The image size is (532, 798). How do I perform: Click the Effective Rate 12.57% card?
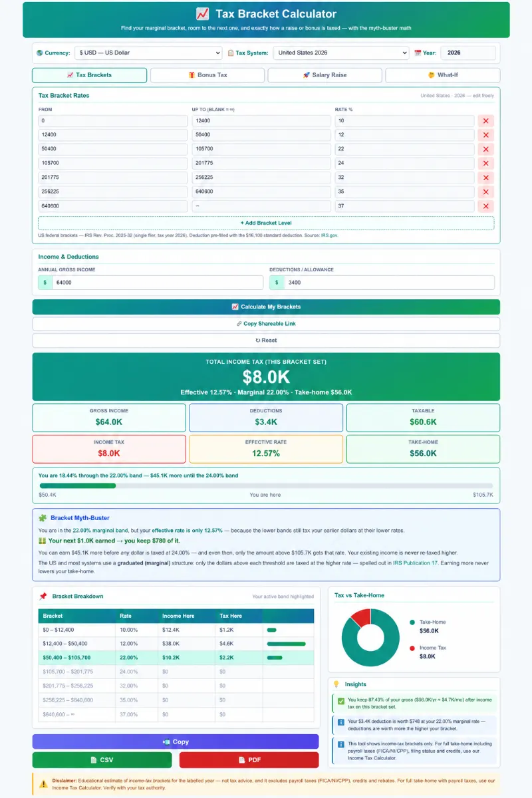tap(266, 449)
